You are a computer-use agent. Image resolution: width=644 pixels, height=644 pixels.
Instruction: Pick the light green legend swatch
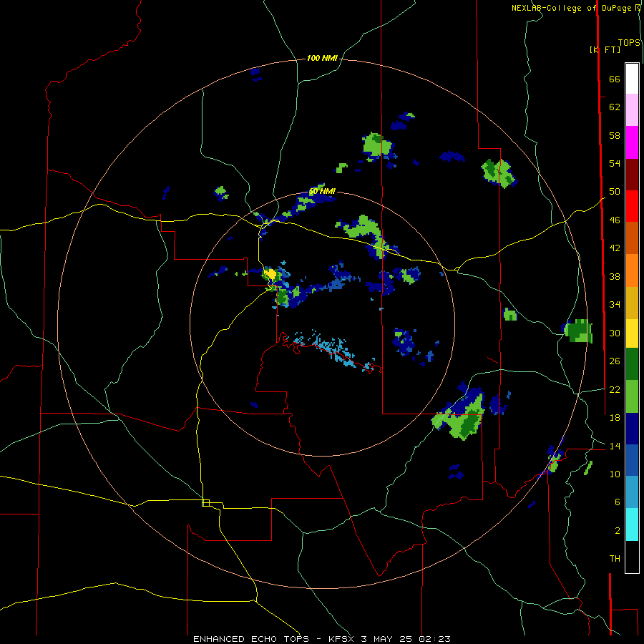click(632, 396)
